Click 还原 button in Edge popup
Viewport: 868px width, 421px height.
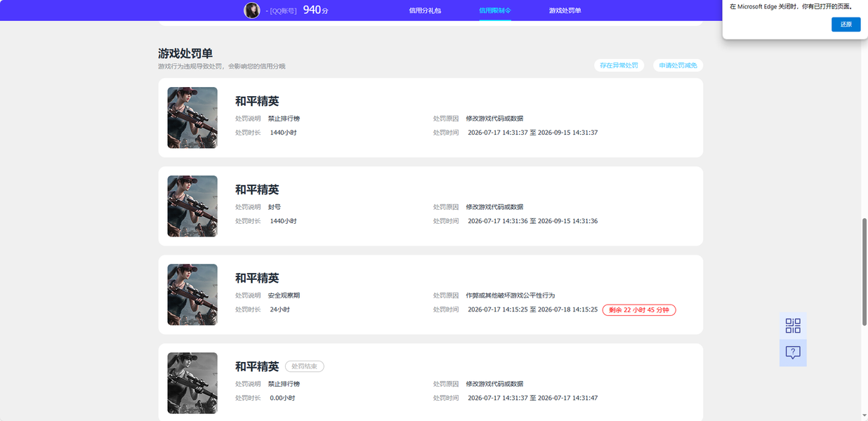pyautogui.click(x=846, y=25)
